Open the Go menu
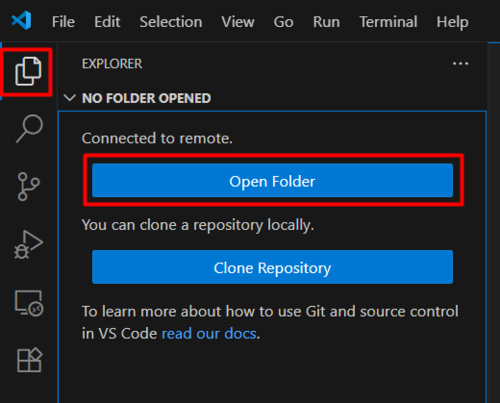The width and height of the screenshot is (500, 403). pos(283,22)
